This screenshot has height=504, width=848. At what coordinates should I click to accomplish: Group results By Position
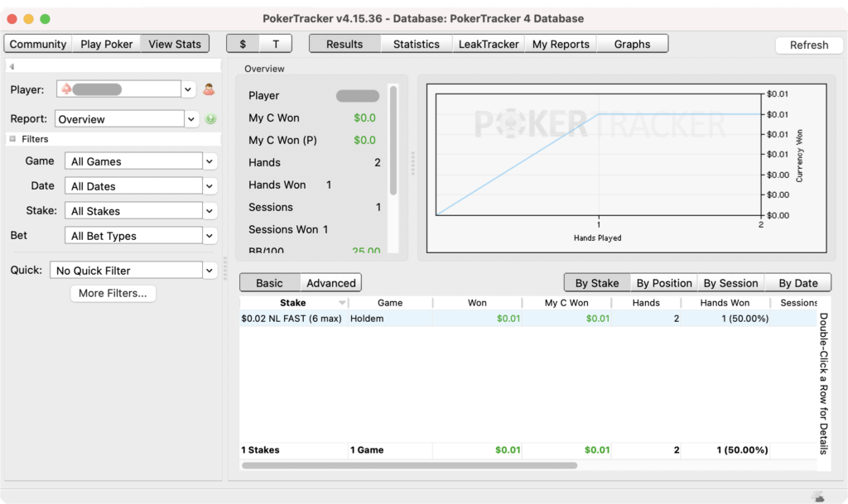[664, 282]
